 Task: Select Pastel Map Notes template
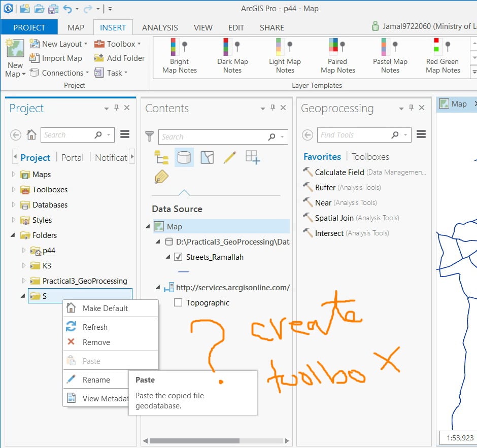coord(390,56)
